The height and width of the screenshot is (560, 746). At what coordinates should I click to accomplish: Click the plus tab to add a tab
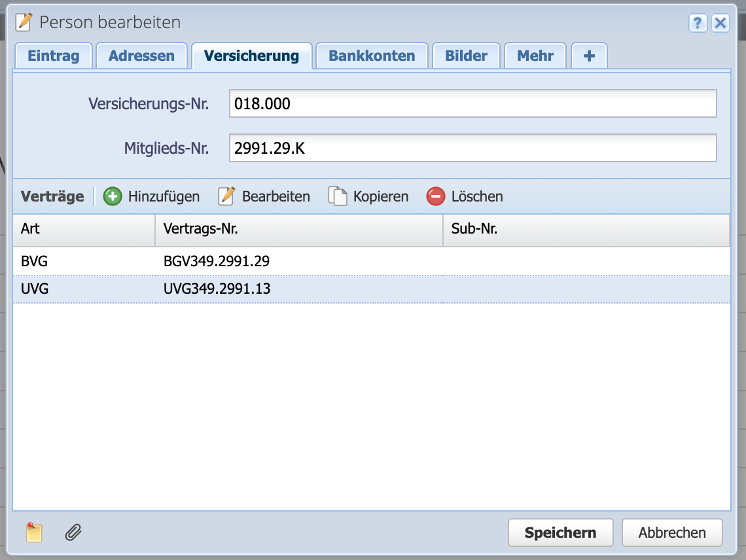click(x=589, y=56)
